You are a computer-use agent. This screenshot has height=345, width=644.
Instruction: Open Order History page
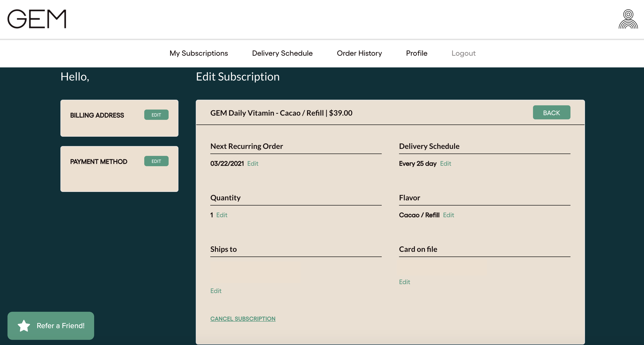[359, 53]
